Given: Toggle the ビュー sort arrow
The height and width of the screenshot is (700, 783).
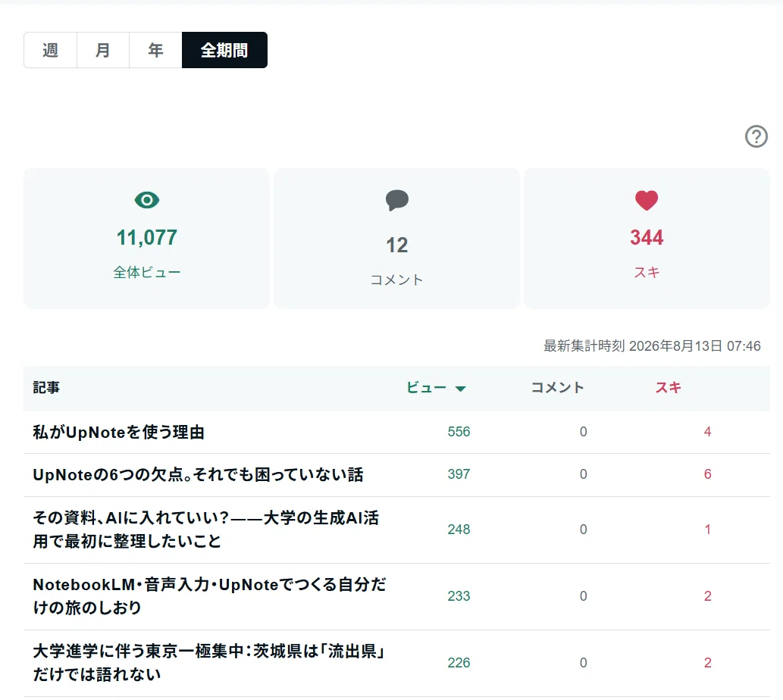Looking at the screenshot, I should (460, 389).
